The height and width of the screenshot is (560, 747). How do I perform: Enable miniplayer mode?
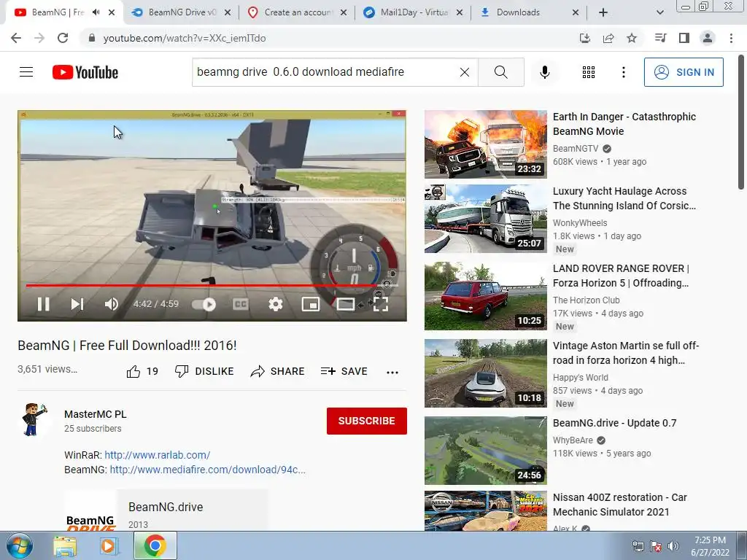pyautogui.click(x=311, y=304)
